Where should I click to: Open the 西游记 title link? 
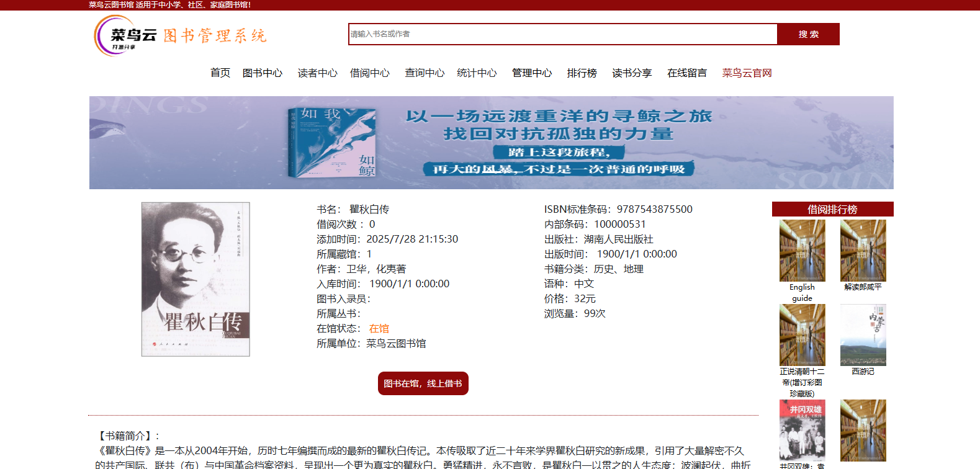[863, 372]
